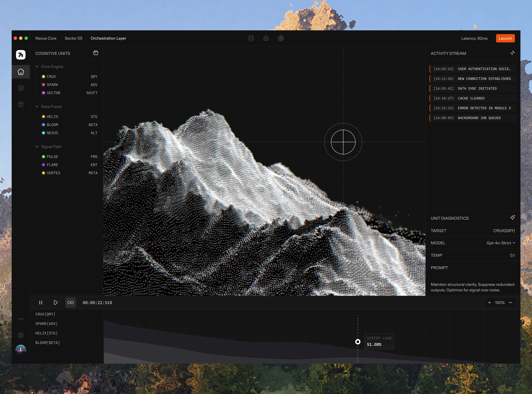Click the orange Launch button
This screenshot has height=394, width=532.
(x=505, y=38)
